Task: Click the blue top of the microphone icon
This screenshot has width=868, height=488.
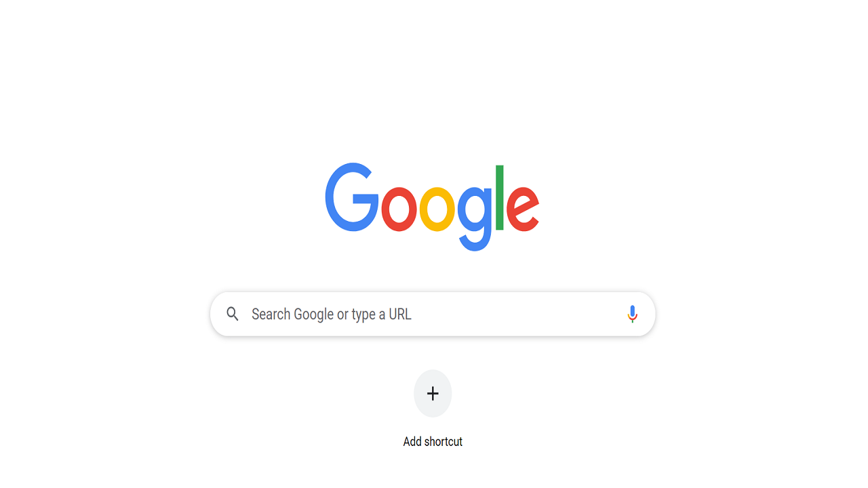Action: [632, 311]
